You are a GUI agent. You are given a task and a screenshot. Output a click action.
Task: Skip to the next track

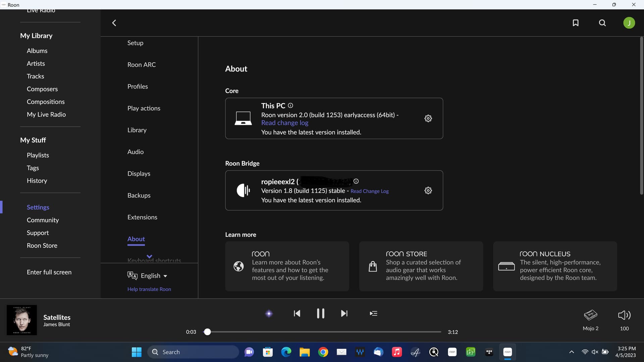click(x=344, y=314)
